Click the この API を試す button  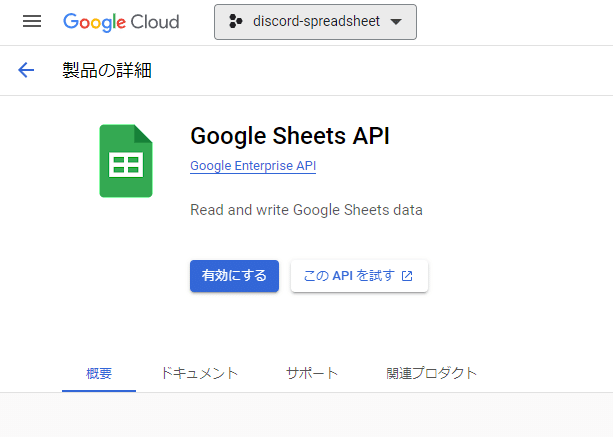coord(359,276)
